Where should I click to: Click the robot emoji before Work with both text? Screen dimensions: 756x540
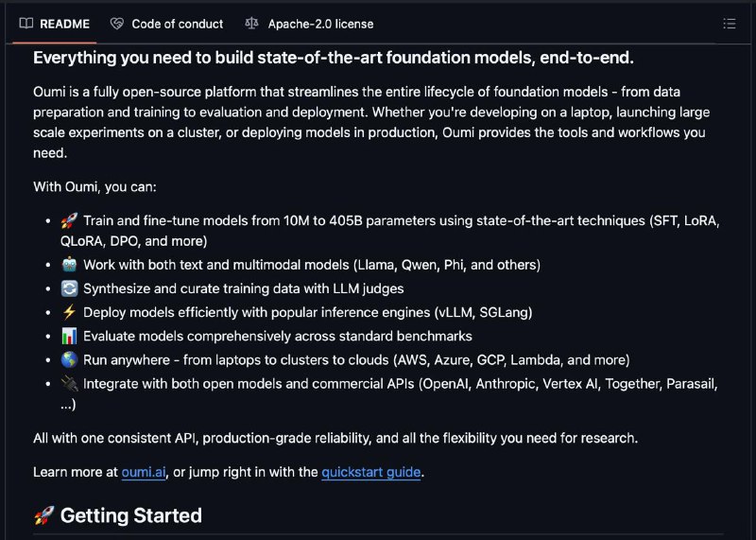click(69, 265)
